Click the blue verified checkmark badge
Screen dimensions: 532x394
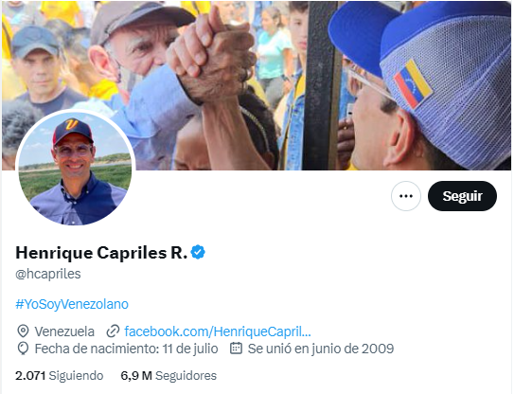[198, 253]
